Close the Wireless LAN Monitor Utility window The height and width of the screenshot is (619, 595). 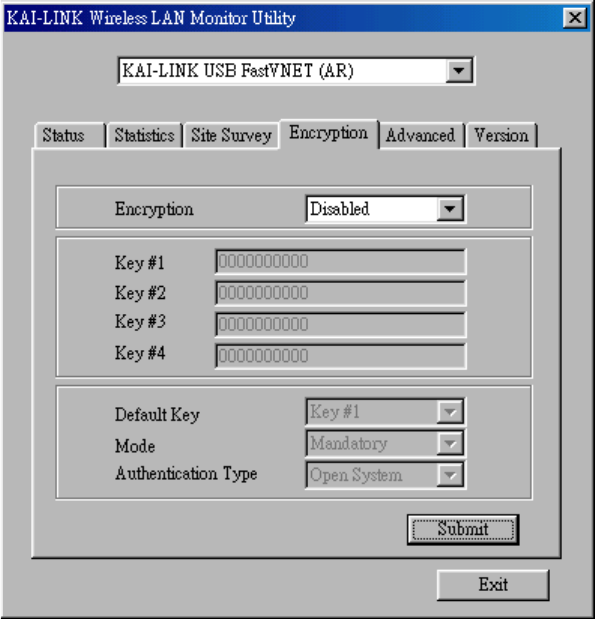click(574, 18)
